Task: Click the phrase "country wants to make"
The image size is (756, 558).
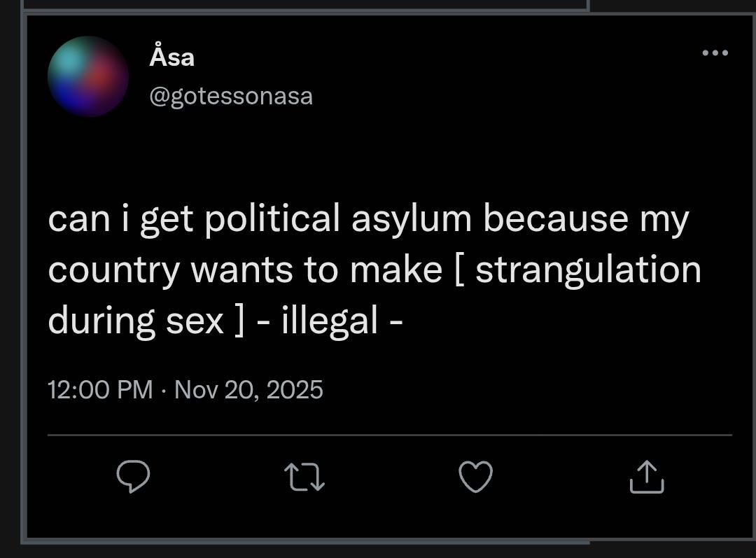Action: (x=245, y=271)
